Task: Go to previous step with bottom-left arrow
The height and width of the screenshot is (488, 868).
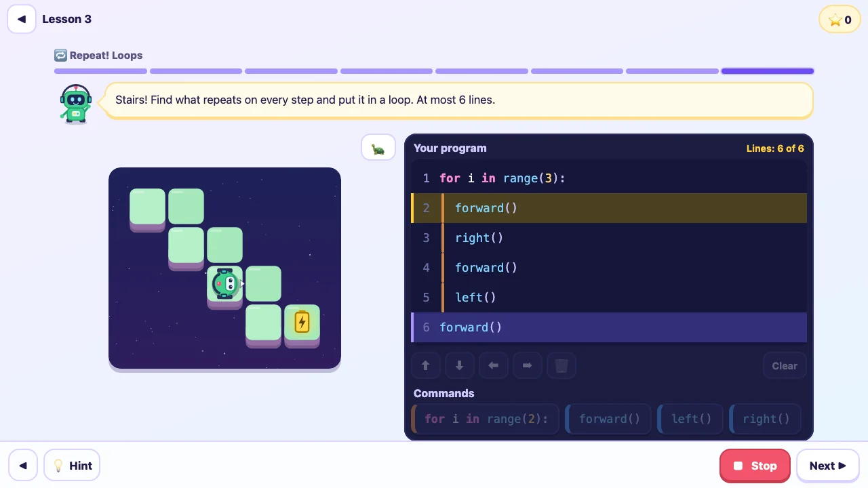Action: point(23,466)
